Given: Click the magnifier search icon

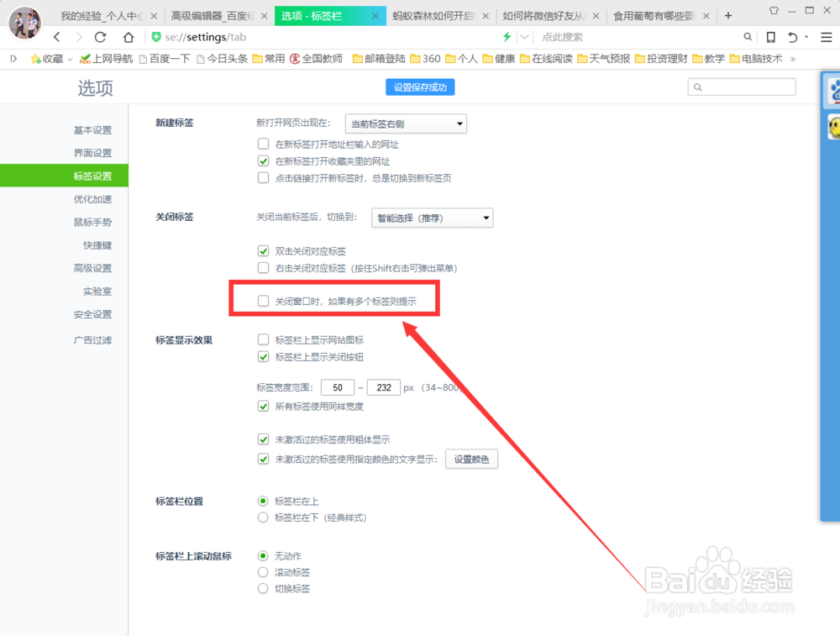Looking at the screenshot, I should (x=748, y=37).
